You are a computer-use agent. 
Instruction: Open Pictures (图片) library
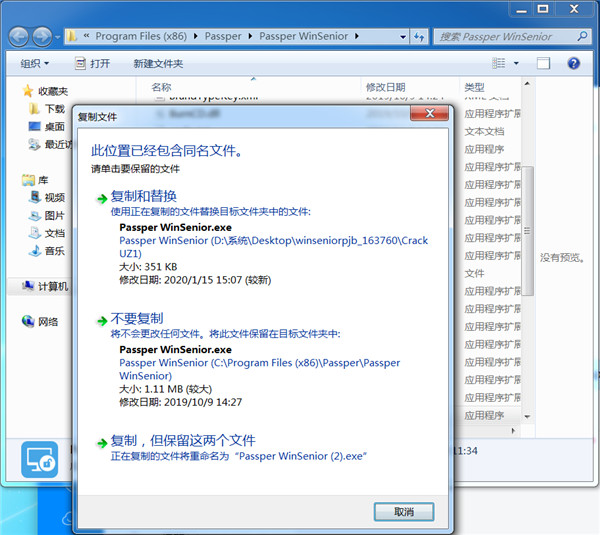point(47,215)
